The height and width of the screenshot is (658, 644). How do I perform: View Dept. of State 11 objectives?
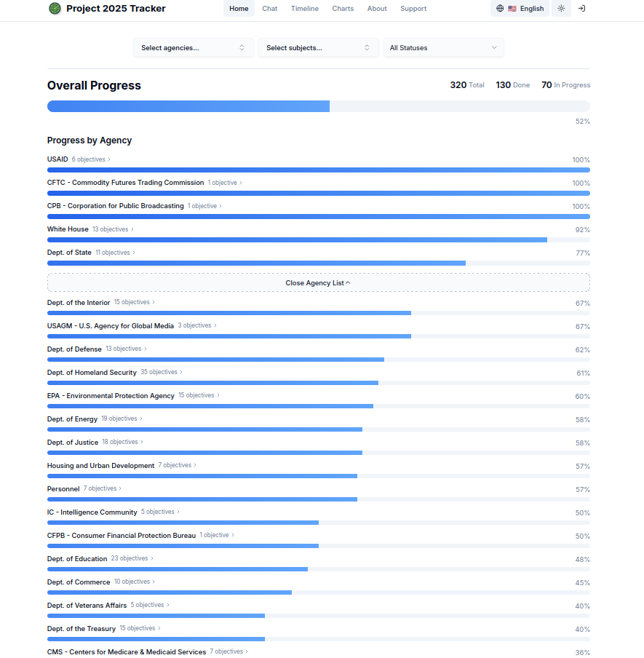[116, 253]
